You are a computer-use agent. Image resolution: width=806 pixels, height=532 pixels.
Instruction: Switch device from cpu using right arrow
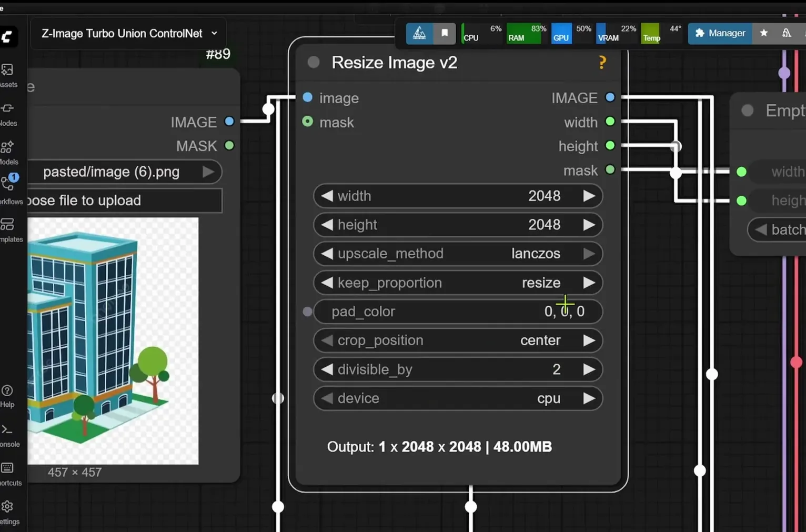[x=589, y=398]
